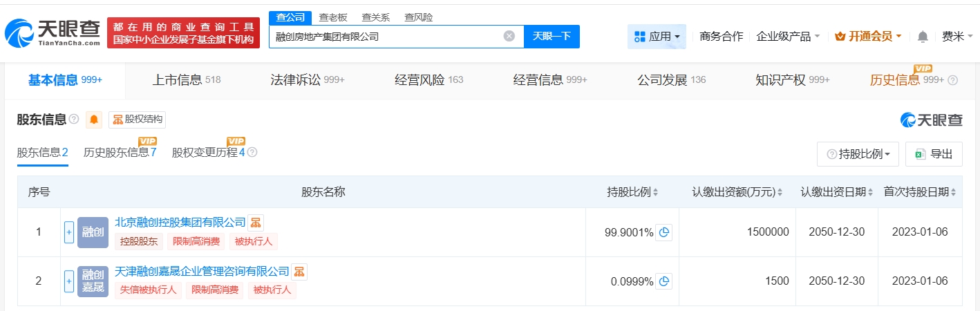Expand row 1 北京融创控股集团 details
Screen dimensions: 980x311
69,232
